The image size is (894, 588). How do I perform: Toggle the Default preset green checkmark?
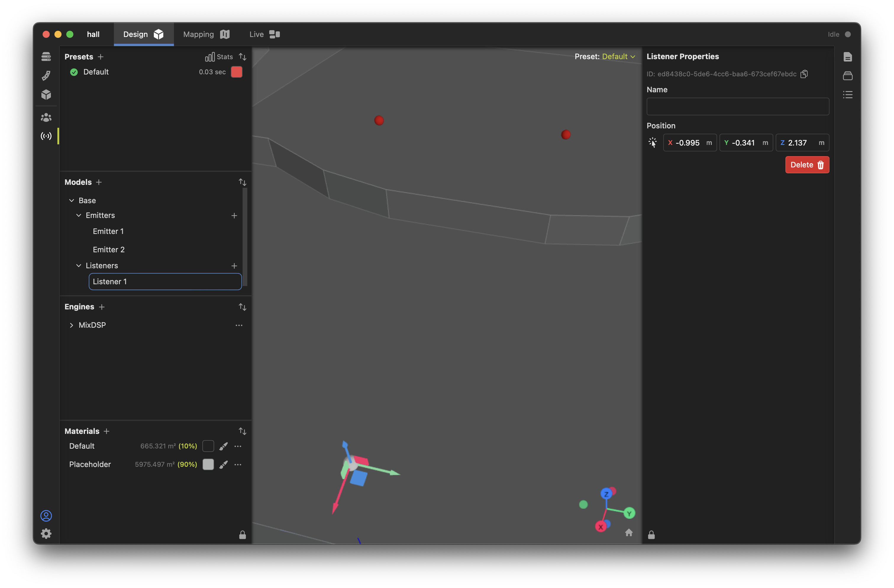74,72
